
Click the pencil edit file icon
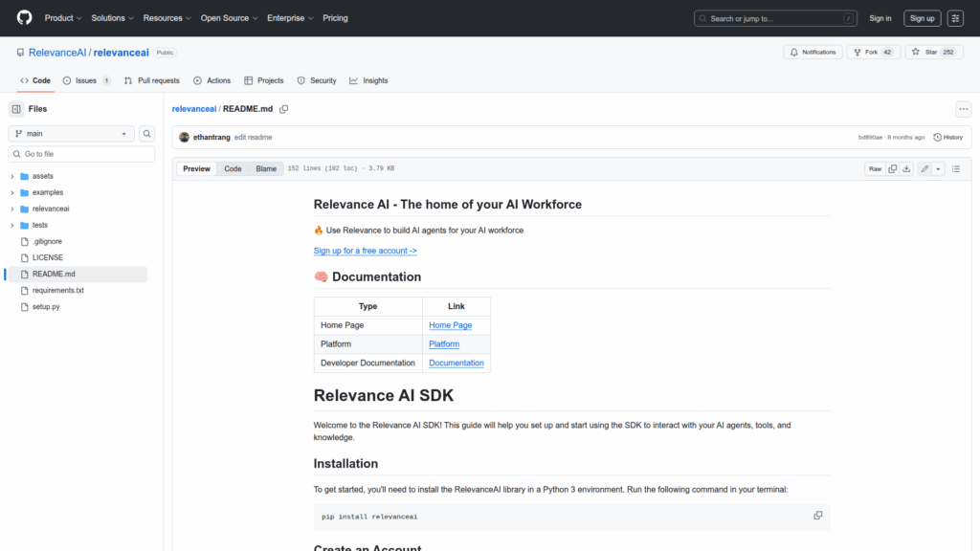924,168
